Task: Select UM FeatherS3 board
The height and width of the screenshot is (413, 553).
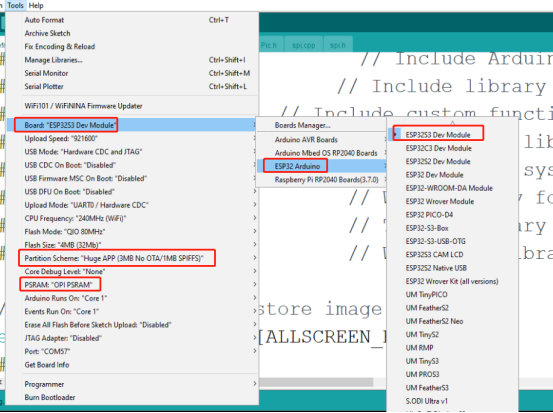Action: (x=453, y=388)
